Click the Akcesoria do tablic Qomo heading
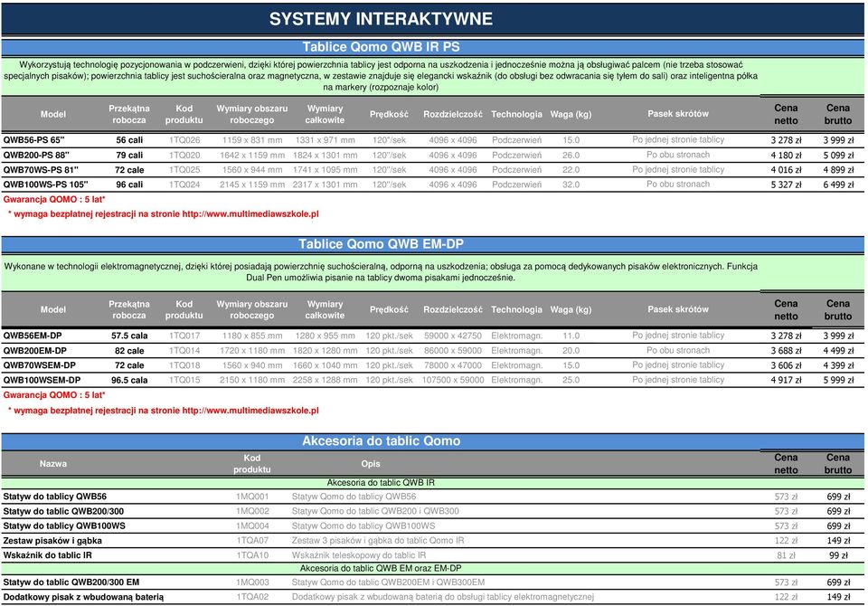868x606 pixels. tap(381, 440)
